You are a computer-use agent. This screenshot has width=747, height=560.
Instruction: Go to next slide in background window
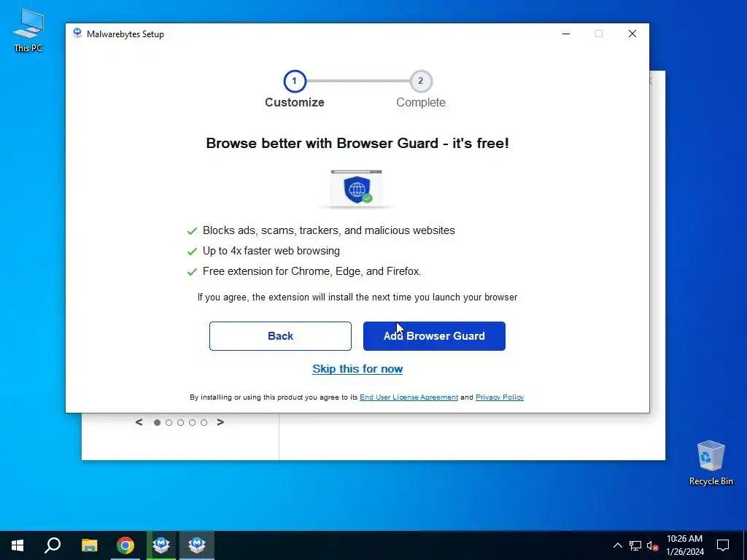click(220, 422)
